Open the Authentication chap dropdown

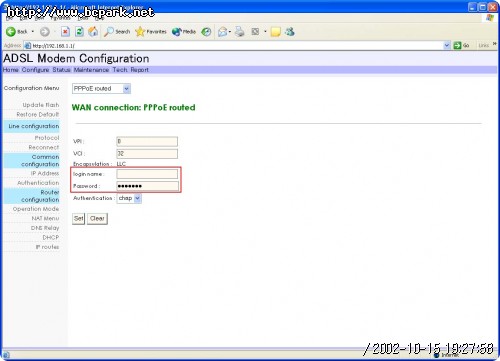129,198
